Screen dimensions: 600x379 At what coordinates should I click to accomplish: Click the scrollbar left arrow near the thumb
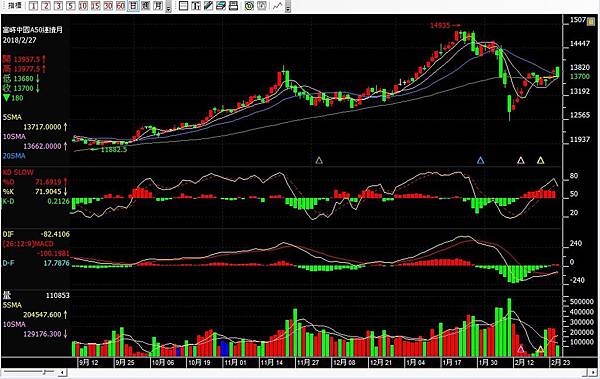pyautogui.click(x=62, y=372)
